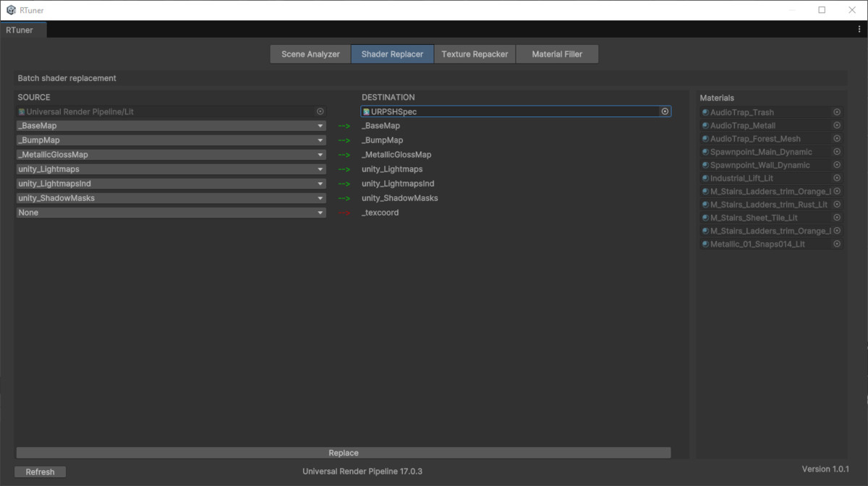This screenshot has height=486, width=868.
Task: Open the _BaseMap source property dropdown
Action: [x=170, y=125]
